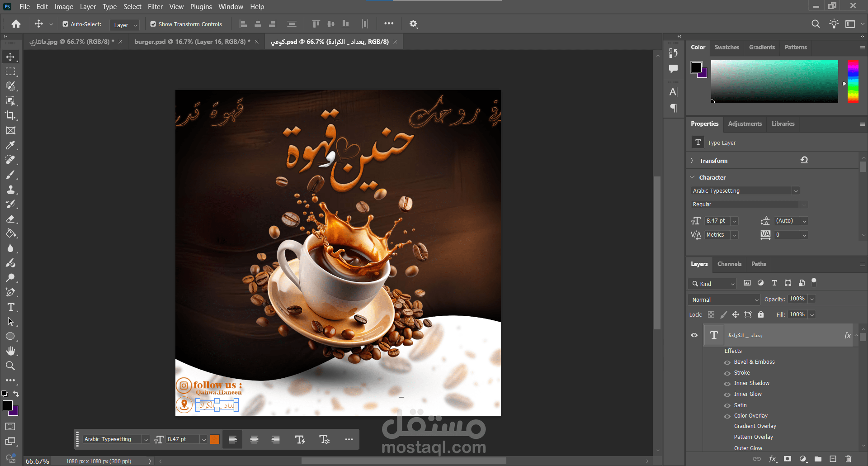The image size is (868, 466).
Task: Toggle Bevel & Emboss effect visibility
Action: point(727,362)
